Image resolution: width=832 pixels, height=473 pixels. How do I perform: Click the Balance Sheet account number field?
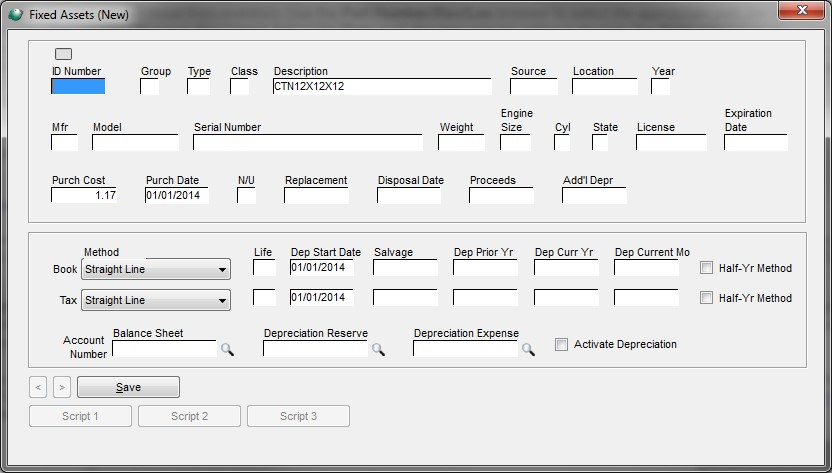pyautogui.click(x=164, y=349)
